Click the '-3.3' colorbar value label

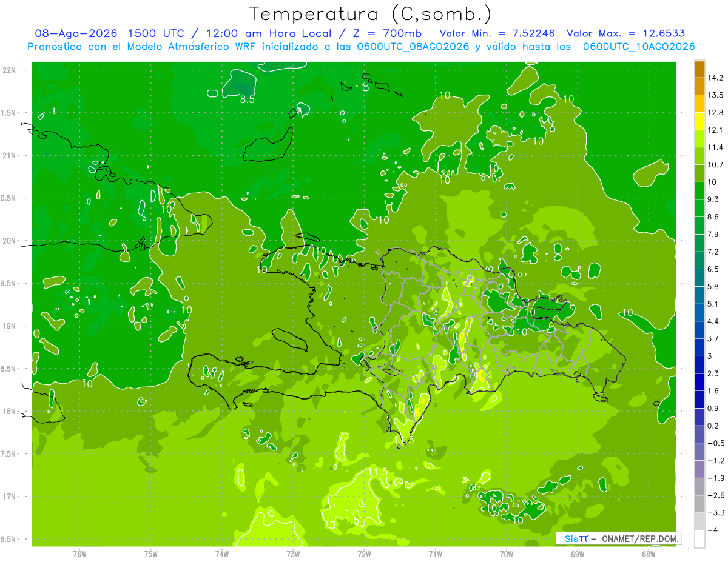pyautogui.click(x=716, y=513)
